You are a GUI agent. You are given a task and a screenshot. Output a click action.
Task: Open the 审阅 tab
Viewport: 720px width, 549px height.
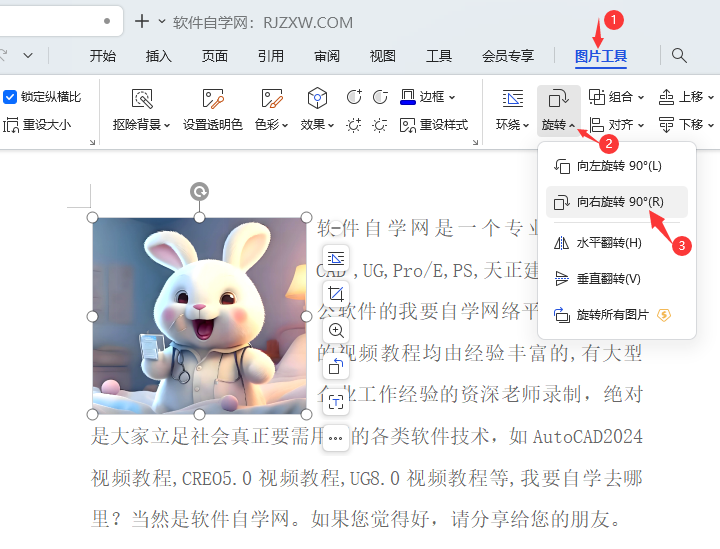326,56
